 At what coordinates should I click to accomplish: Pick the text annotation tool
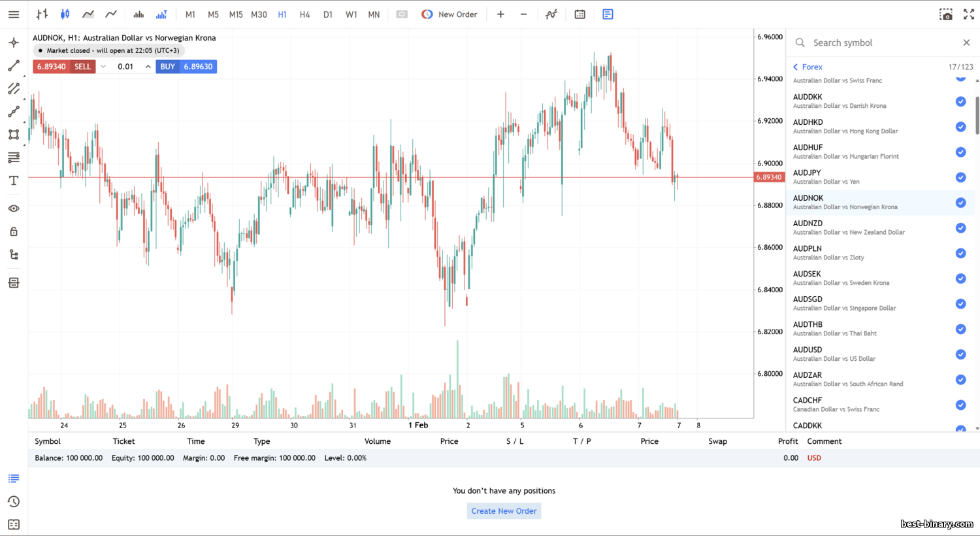pyautogui.click(x=14, y=180)
